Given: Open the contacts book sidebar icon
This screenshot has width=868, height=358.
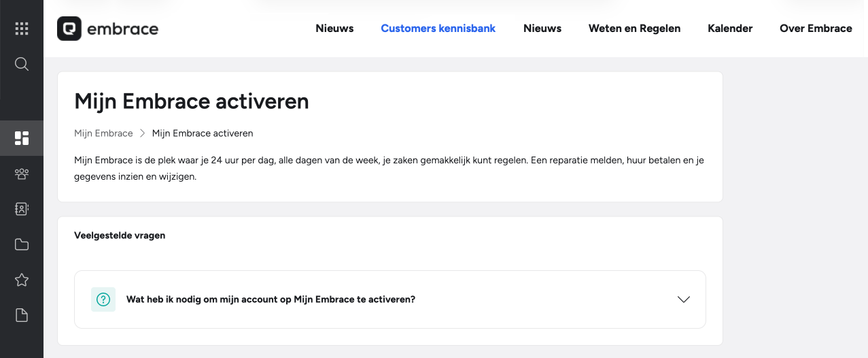Looking at the screenshot, I should (22, 209).
